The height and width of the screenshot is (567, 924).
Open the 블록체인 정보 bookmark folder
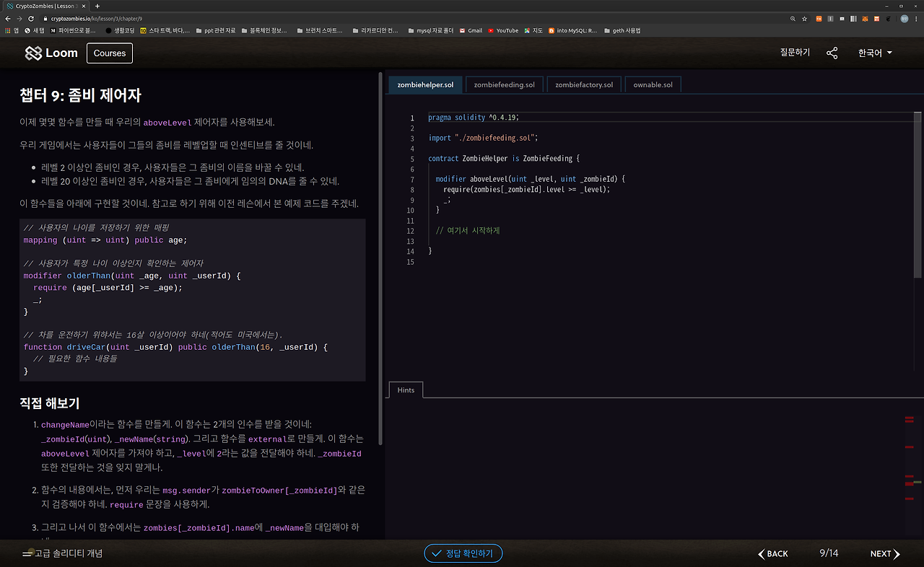pyautogui.click(x=266, y=30)
